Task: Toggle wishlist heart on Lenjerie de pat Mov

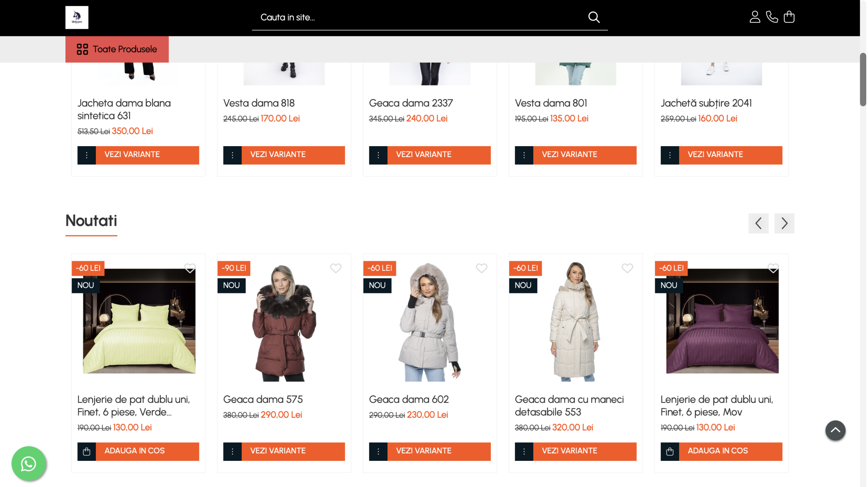Action: (773, 268)
